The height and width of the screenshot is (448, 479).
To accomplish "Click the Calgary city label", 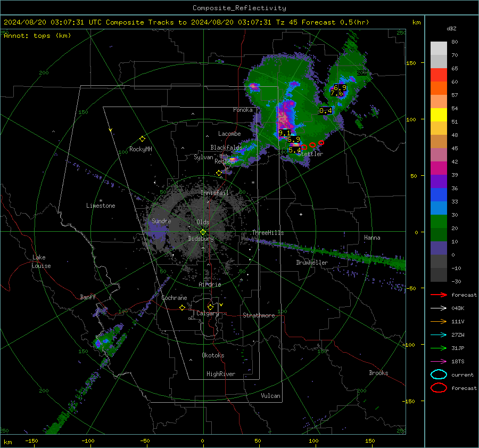I will click(x=208, y=313).
